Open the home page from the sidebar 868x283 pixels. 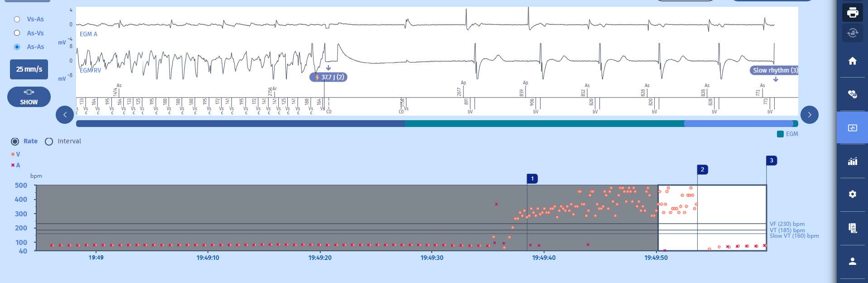tap(852, 61)
